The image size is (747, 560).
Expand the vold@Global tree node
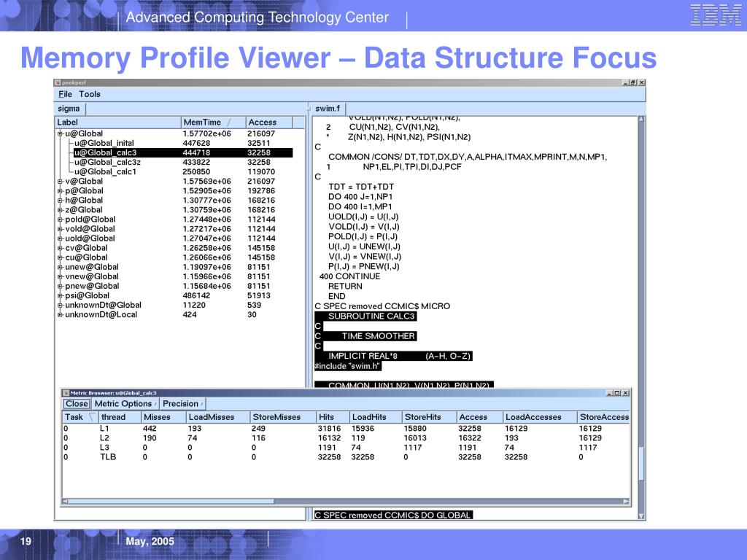click(60, 229)
